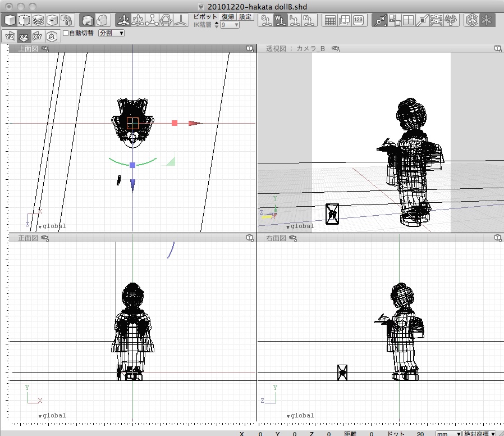504x436 pixels.
Task: Open the mm units dropdown
Action: pyautogui.click(x=448, y=434)
